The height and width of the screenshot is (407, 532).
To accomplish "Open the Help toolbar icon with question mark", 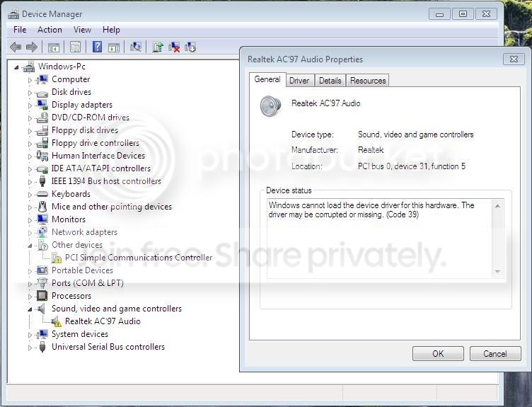I will (98, 47).
